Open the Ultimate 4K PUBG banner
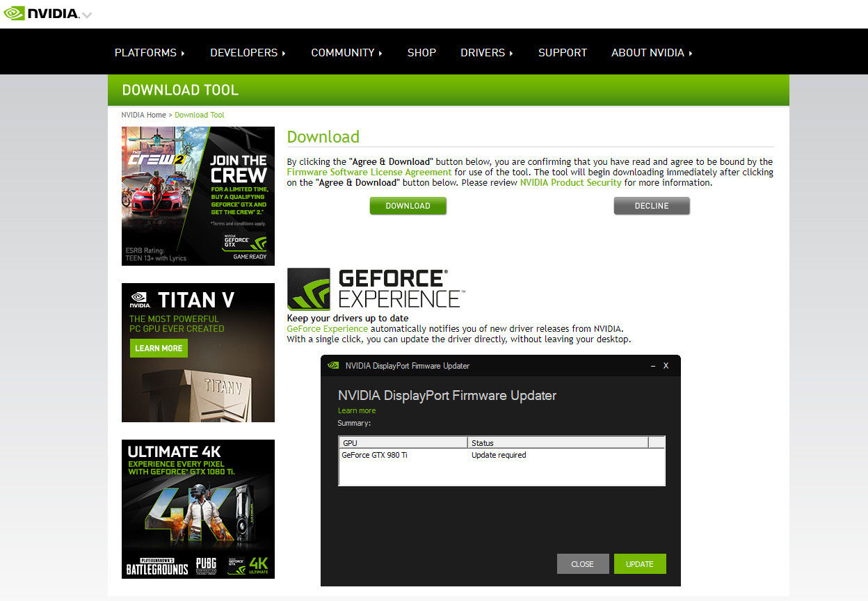Screen dimensions: 868x601 coord(198,509)
